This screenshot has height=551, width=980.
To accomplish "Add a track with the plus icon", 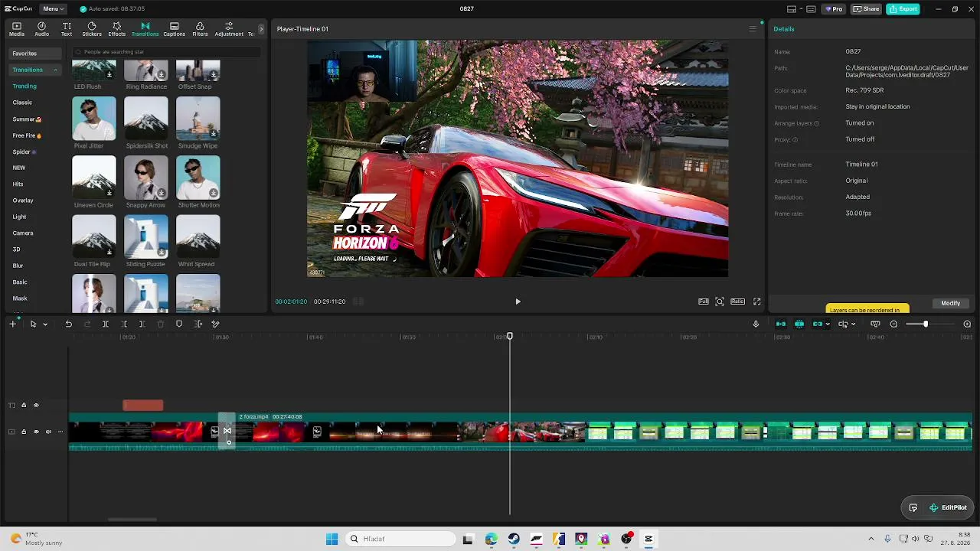I will [x=12, y=324].
